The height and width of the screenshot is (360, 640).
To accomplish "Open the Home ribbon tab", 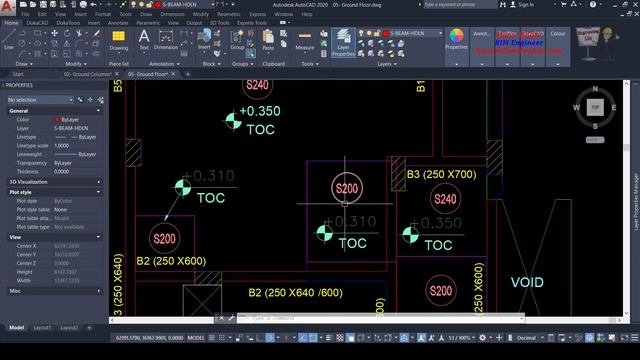I will pyautogui.click(x=11, y=23).
